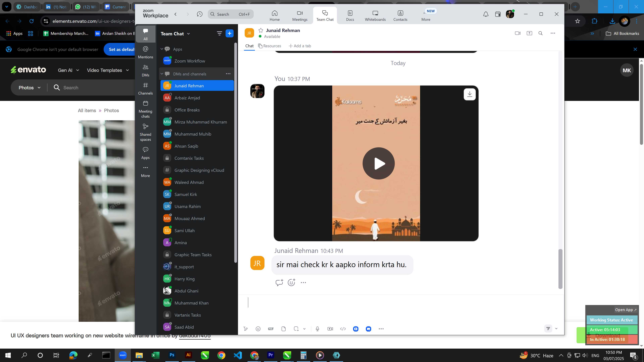This screenshot has width=644, height=362.
Task: Open Zoom calendar icon in top bar
Action: [498, 14]
